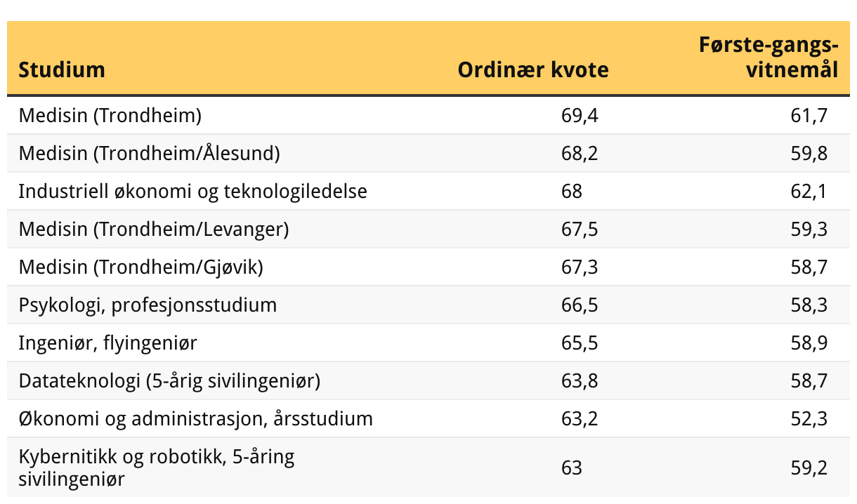This screenshot has height=504, width=857.
Task: Select Kybernitikk og robotikk row
Action: [x=157, y=467]
